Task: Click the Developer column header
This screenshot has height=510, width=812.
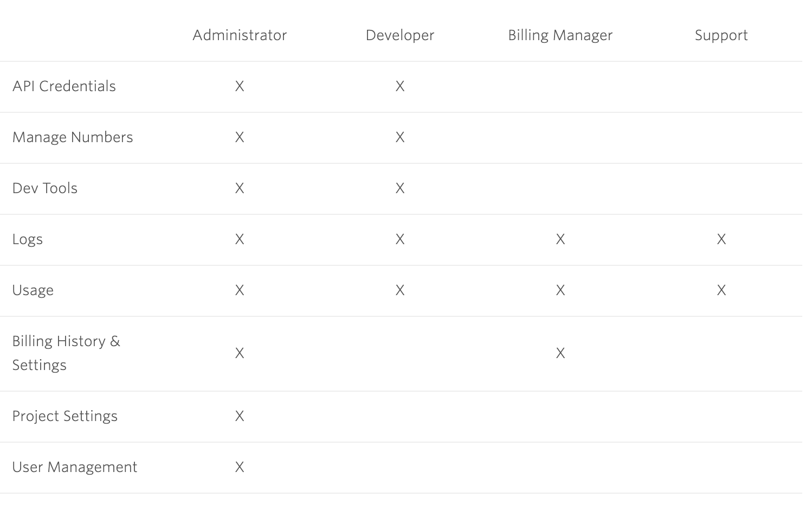Action: [x=400, y=35]
